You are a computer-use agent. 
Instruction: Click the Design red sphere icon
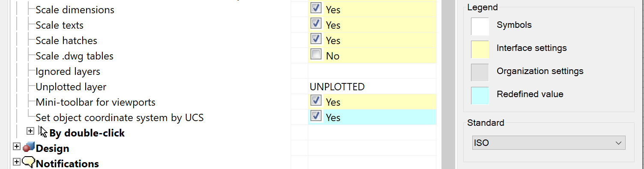(x=29, y=147)
